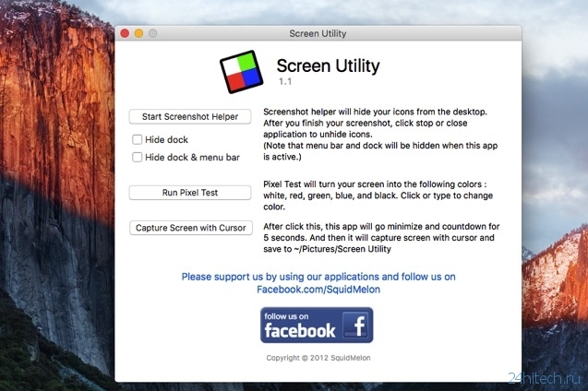Image resolution: width=588 pixels, height=391 pixels.
Task: Click the Screen Utility title bar text
Action: (x=318, y=33)
